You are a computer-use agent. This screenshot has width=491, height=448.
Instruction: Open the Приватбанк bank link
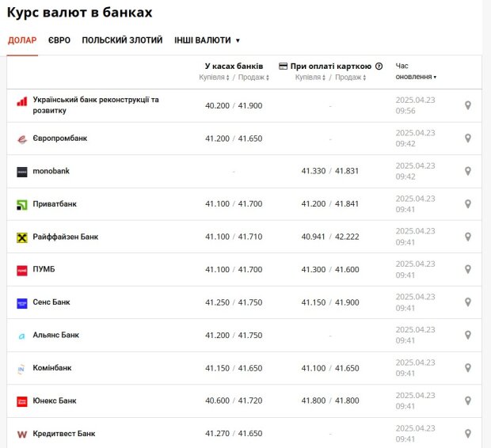click(x=55, y=203)
